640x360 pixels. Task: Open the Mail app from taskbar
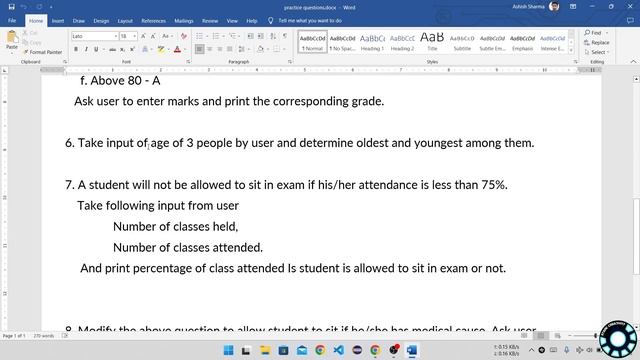pyautogui.click(x=302, y=350)
